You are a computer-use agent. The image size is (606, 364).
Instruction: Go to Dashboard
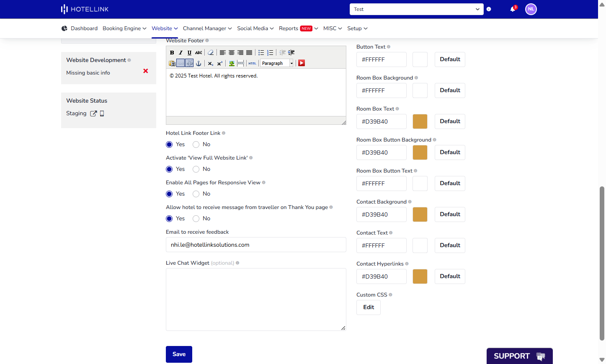coord(80,28)
